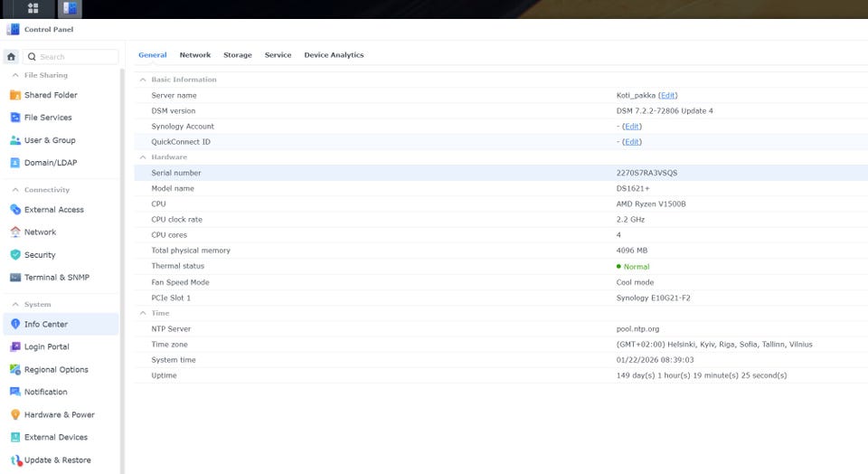Switch to the Service tab
Screen dimensions: 868x474
(x=278, y=55)
